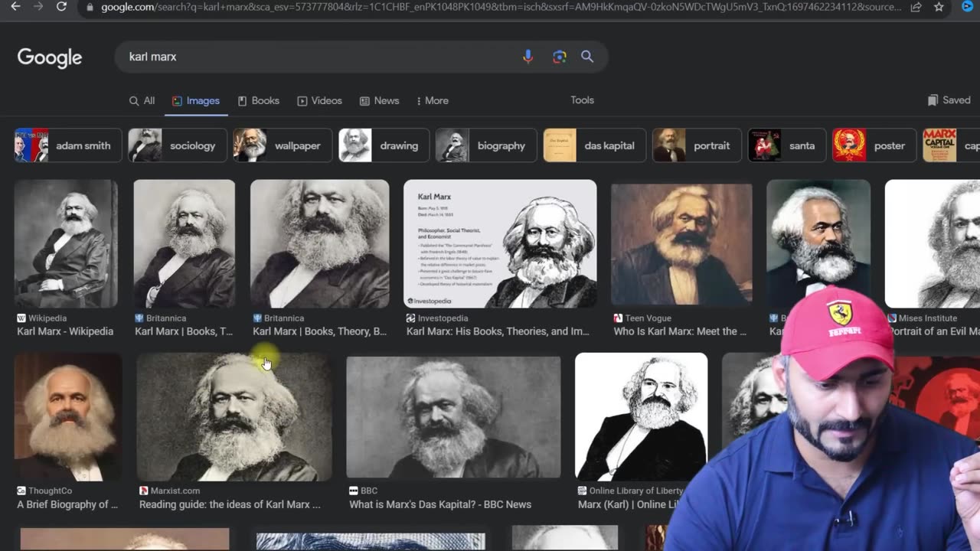Filter by the wallpaper chip

pos(283,145)
